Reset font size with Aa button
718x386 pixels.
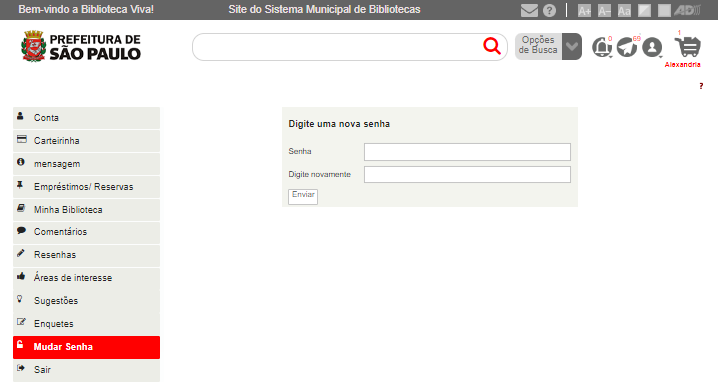624,11
